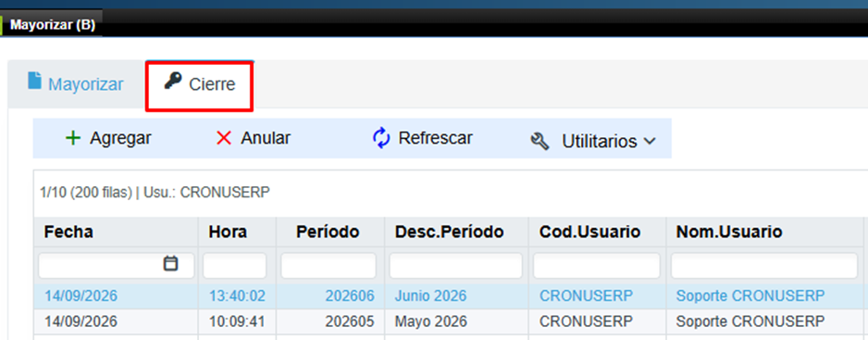Click the red X Anular icon
Image resolution: width=868 pixels, height=340 pixels.
click(224, 138)
